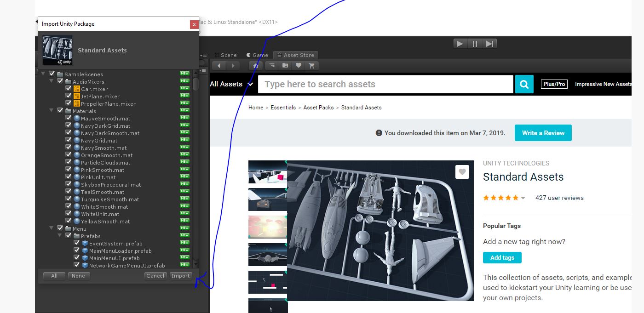Open the 427 user reviews link
The width and height of the screenshot is (644, 313).
click(559, 198)
